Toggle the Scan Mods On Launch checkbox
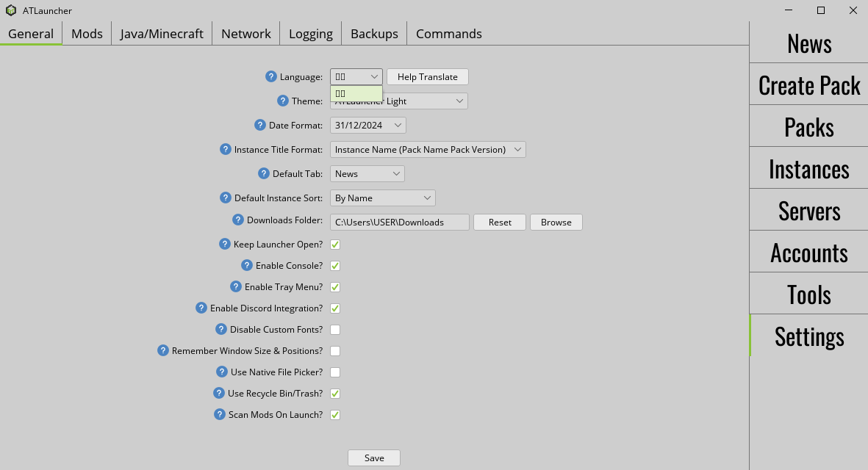Screen dimensions: 868x470 point(335,415)
